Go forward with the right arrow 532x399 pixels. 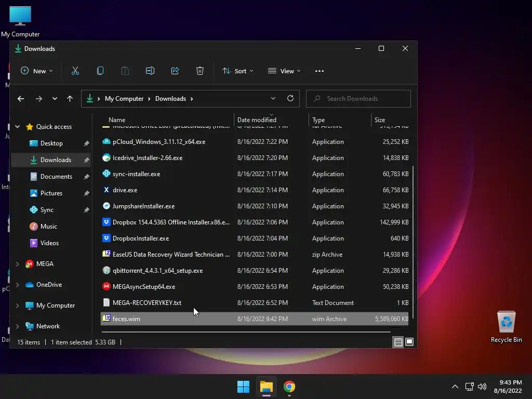pyautogui.click(x=38, y=99)
